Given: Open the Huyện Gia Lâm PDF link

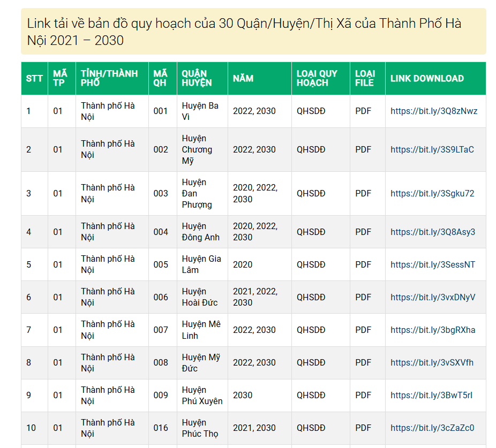Looking at the screenshot, I should (432, 264).
